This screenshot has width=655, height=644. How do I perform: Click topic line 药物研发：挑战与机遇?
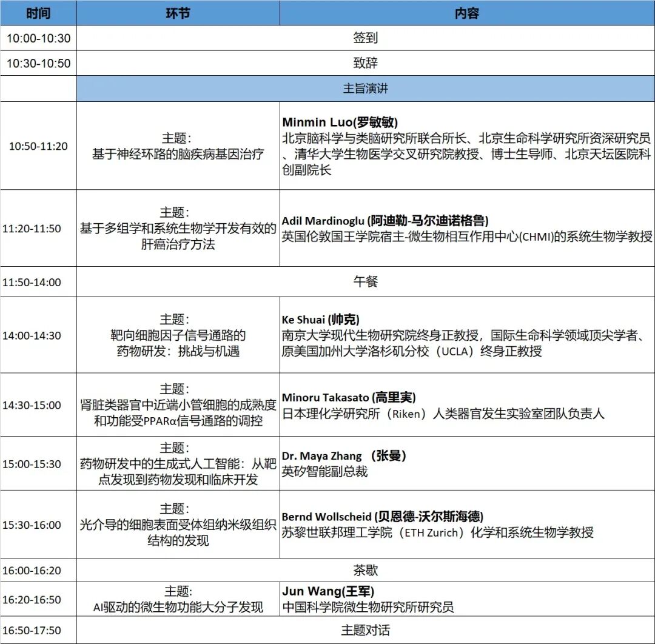point(178,351)
